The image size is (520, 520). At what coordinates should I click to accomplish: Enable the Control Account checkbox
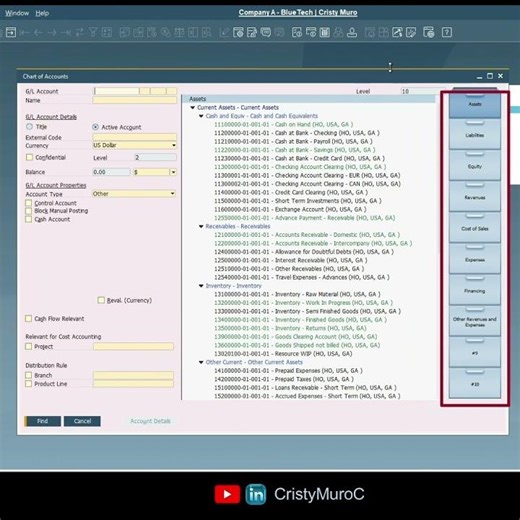point(29,203)
